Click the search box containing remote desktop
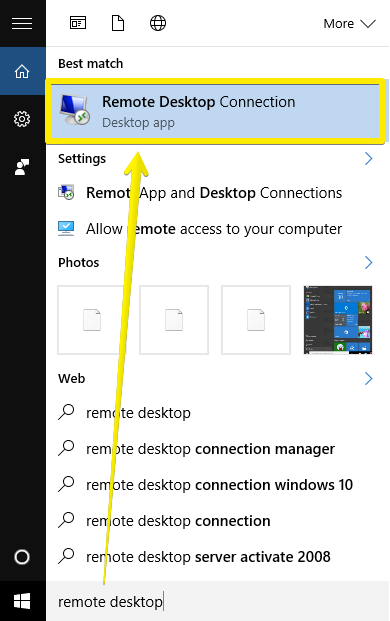The image size is (390, 621). tap(217, 602)
